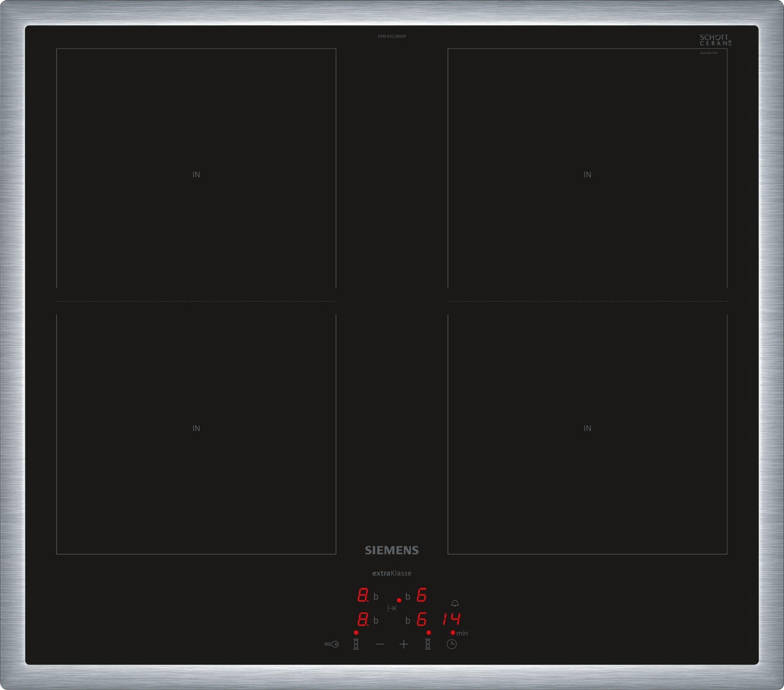
Task: Select the upper-left power display showing 8
Action: 363,595
